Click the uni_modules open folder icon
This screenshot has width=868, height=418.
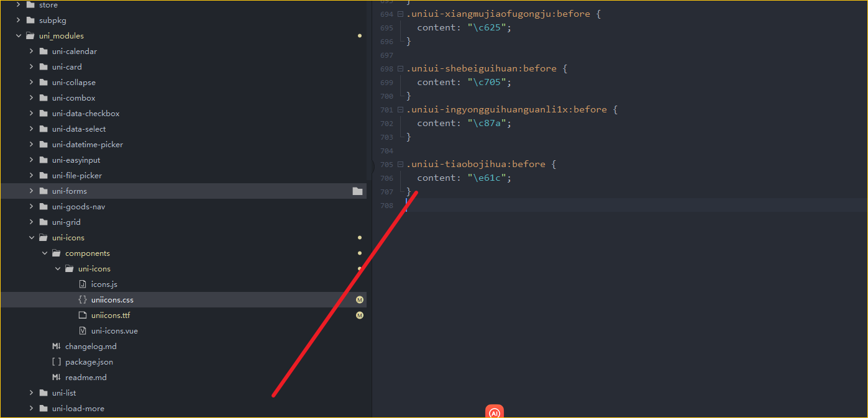pos(30,36)
